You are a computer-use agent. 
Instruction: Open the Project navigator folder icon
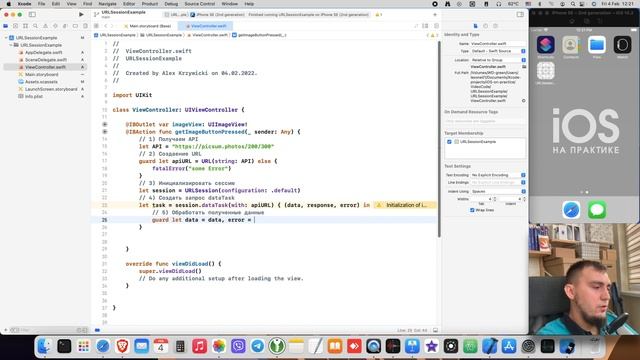click(x=6, y=26)
